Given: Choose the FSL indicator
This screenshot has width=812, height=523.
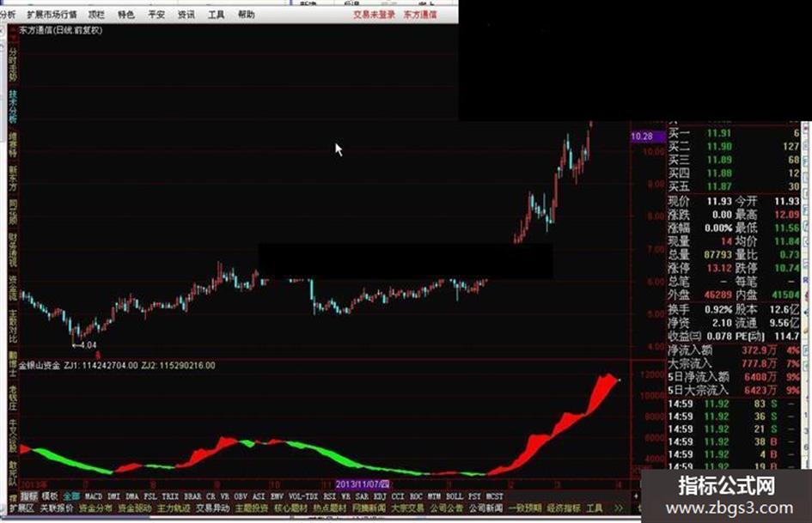Looking at the screenshot, I should (x=150, y=496).
